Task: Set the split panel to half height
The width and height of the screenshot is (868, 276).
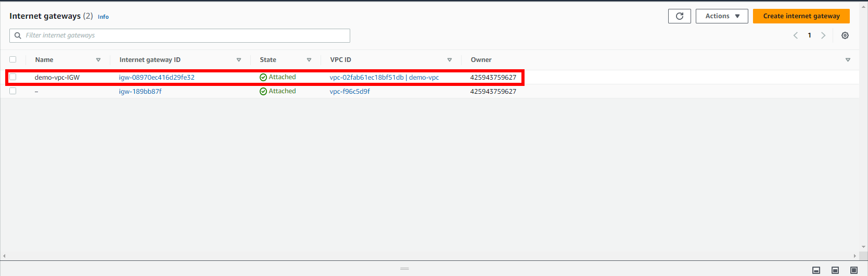Action: (x=835, y=270)
